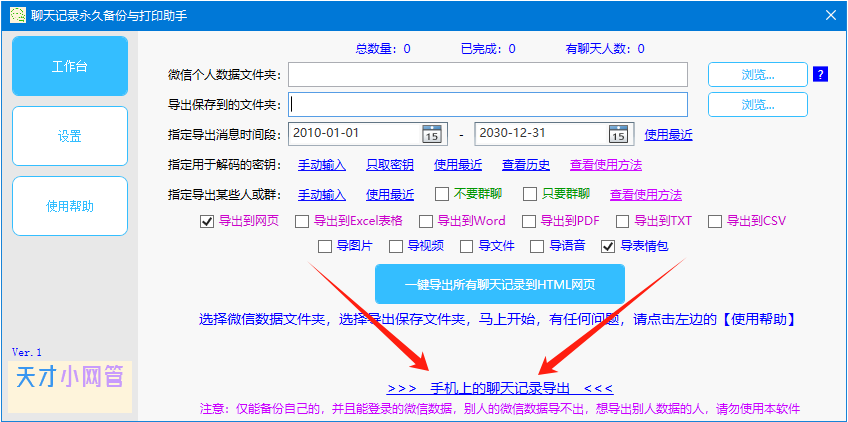848x422 pixels.
Task: Click the 天才小网管 logo banner
Action: click(x=70, y=387)
